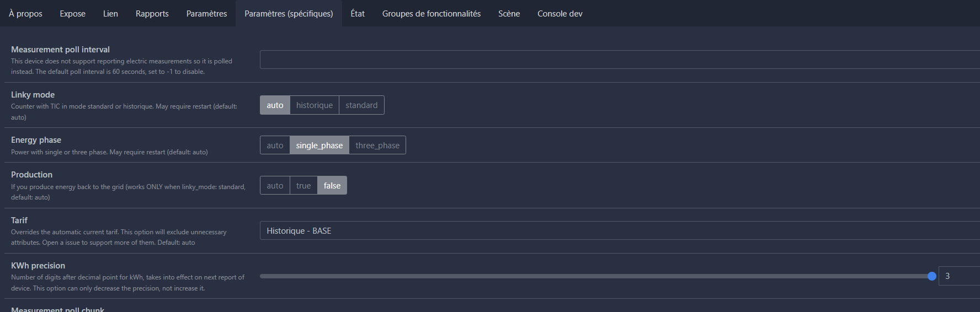Click the 'Linky mode' heading
The height and width of the screenshot is (312, 980).
click(33, 95)
